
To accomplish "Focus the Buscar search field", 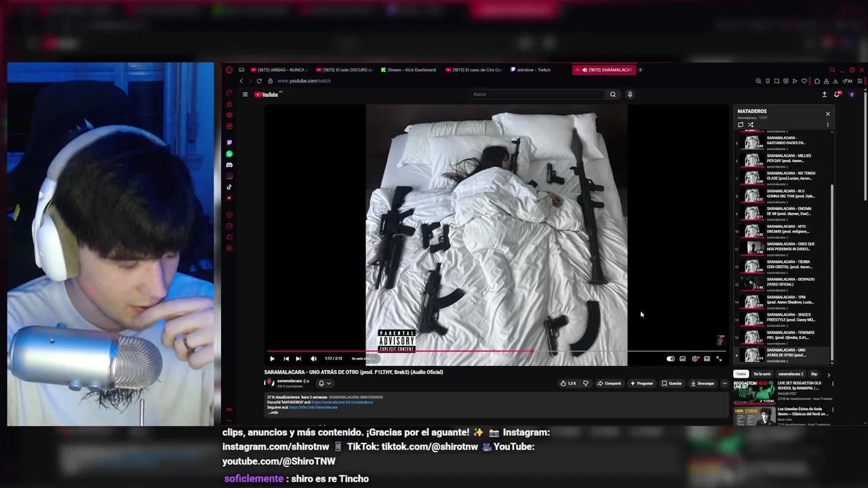I will (x=538, y=94).
